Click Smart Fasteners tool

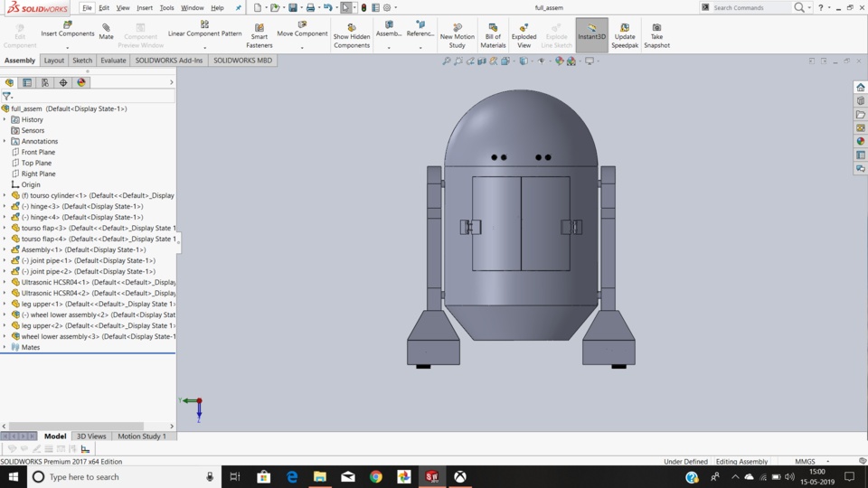click(259, 36)
